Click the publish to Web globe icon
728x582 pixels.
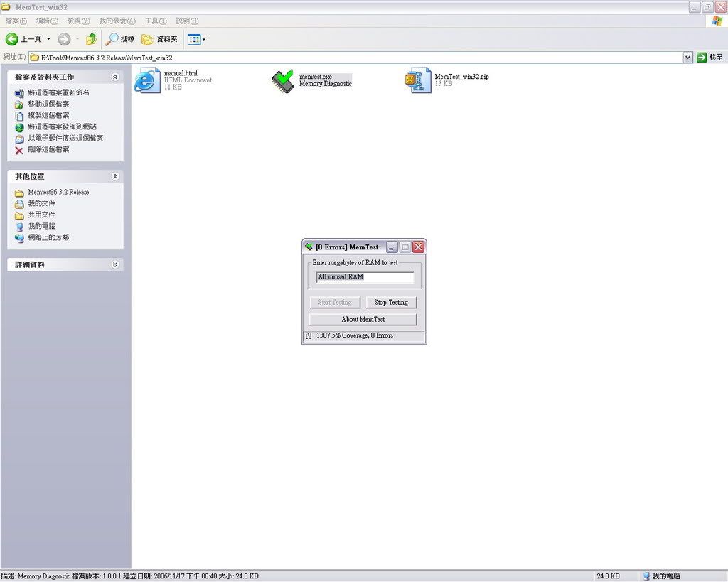click(x=19, y=128)
